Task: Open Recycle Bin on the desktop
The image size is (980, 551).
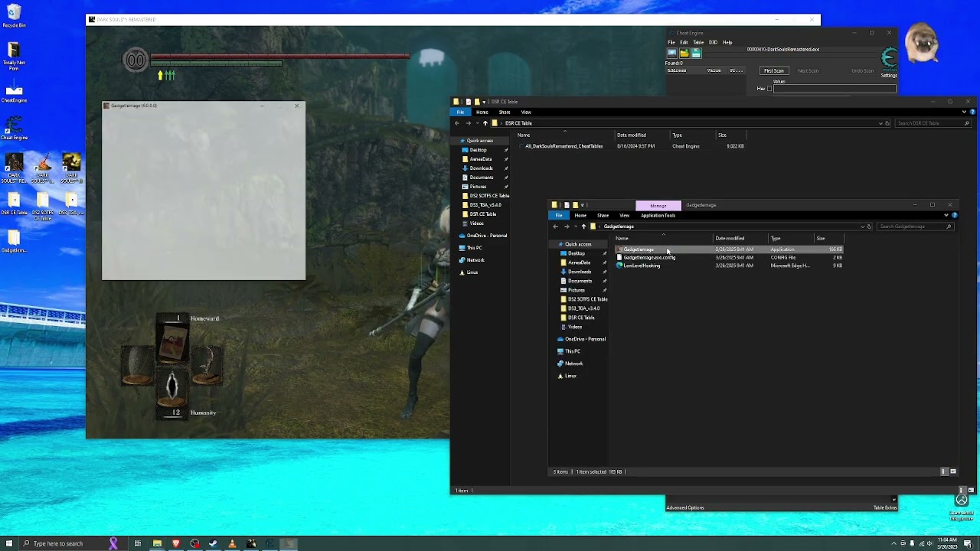Action: tap(14, 16)
